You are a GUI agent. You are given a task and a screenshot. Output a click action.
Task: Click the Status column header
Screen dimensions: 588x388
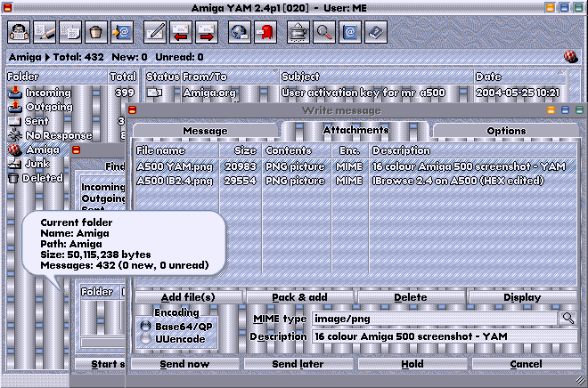click(163, 77)
